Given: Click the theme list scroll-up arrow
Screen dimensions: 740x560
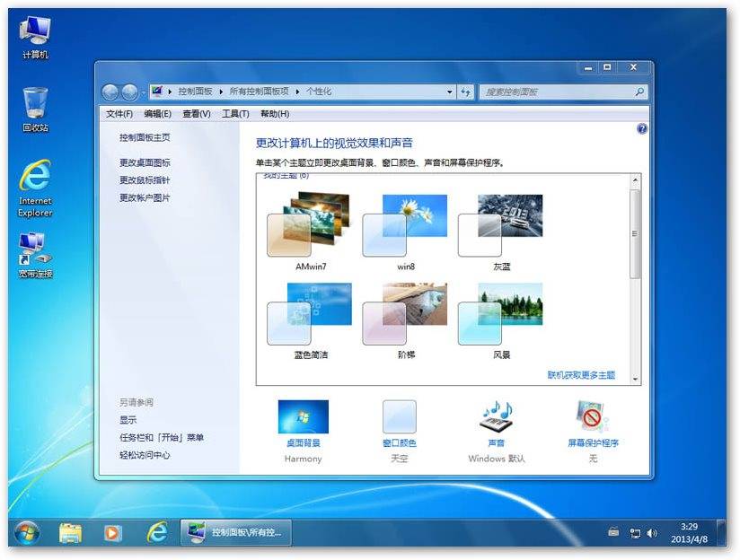Looking at the screenshot, I should click(635, 180).
